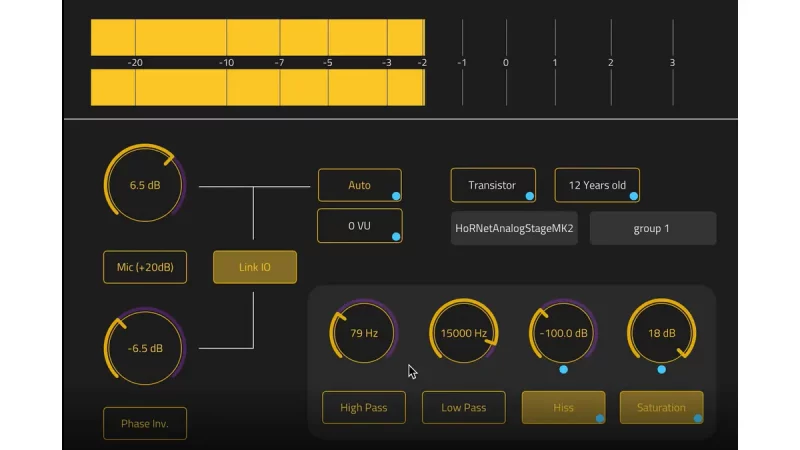Click the blue dot on the Saturation button corner

[x=698, y=419]
